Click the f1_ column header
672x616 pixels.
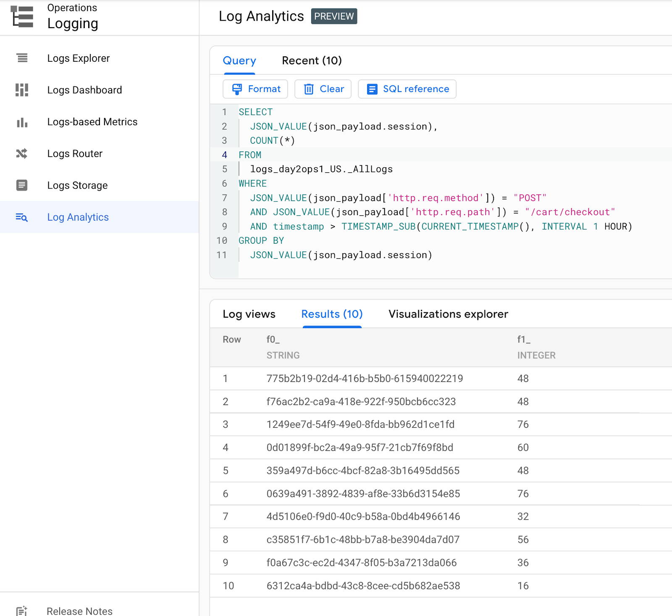(524, 340)
